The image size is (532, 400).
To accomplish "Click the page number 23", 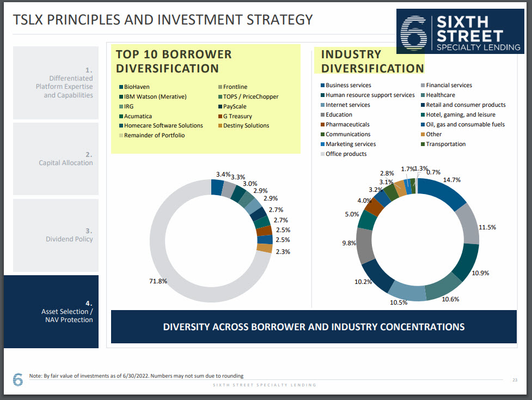I will (x=515, y=379).
